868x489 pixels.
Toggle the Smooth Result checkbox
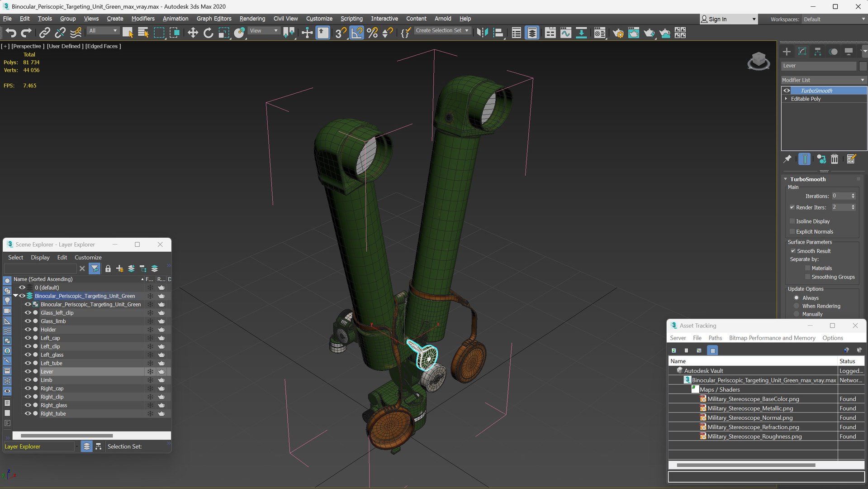click(793, 251)
